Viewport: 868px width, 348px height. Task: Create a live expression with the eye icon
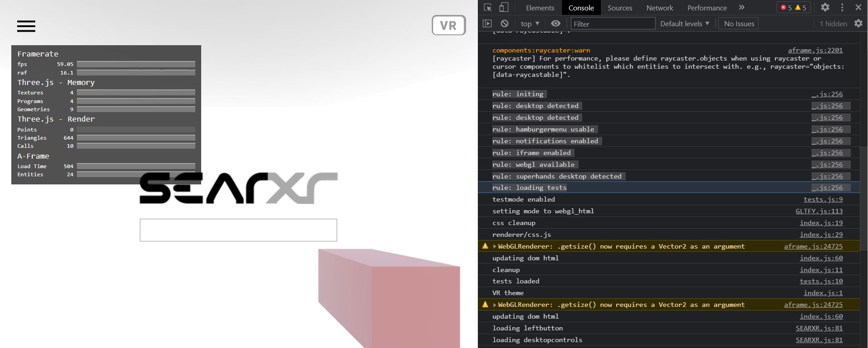(556, 24)
